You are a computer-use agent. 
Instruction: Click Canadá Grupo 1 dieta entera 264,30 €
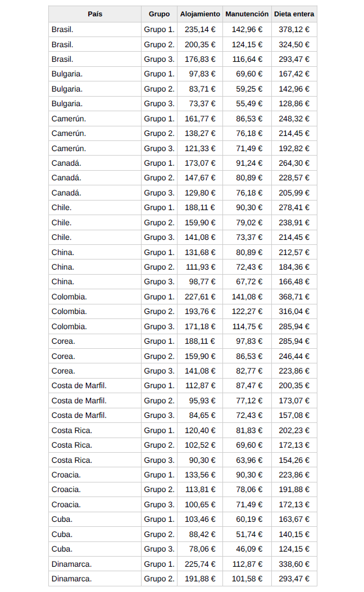coord(294,163)
